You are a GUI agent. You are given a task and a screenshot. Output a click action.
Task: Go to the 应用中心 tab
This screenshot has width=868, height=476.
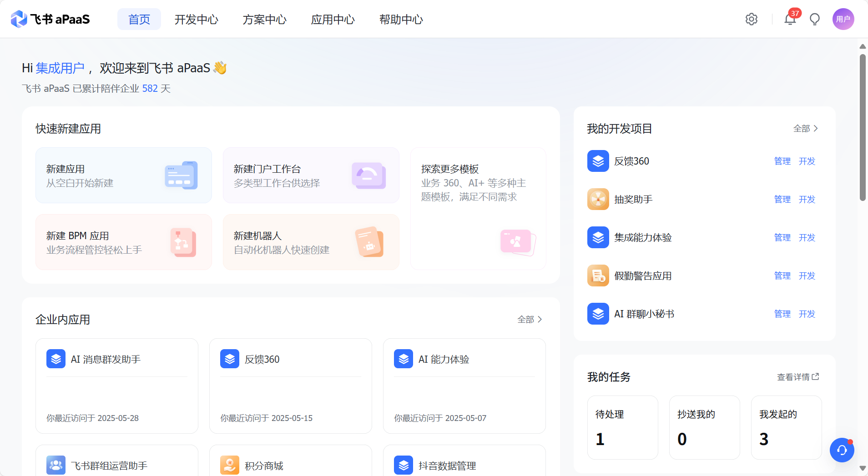[x=333, y=20]
